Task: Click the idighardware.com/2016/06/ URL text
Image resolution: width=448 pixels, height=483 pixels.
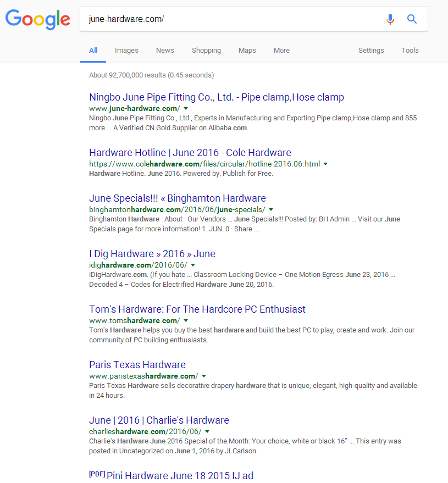Action: (x=138, y=265)
